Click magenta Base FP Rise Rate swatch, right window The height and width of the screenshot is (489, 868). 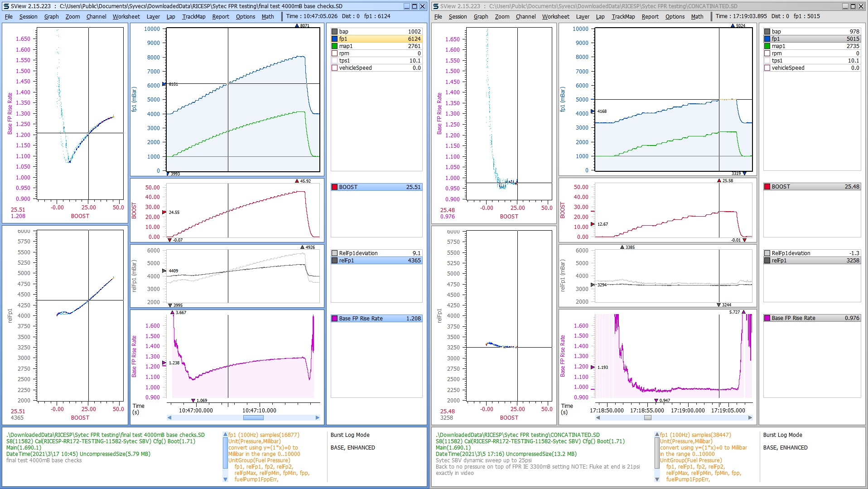(x=767, y=318)
